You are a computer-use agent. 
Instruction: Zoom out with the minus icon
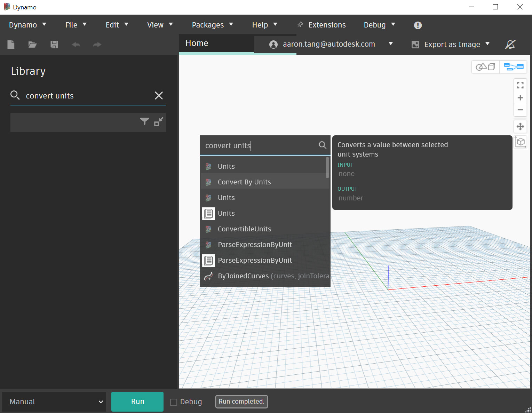pos(520,110)
